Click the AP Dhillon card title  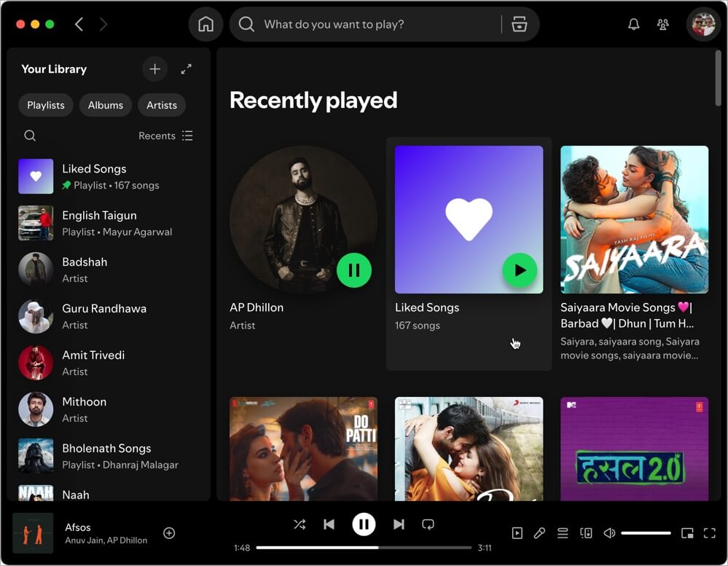[x=257, y=307]
